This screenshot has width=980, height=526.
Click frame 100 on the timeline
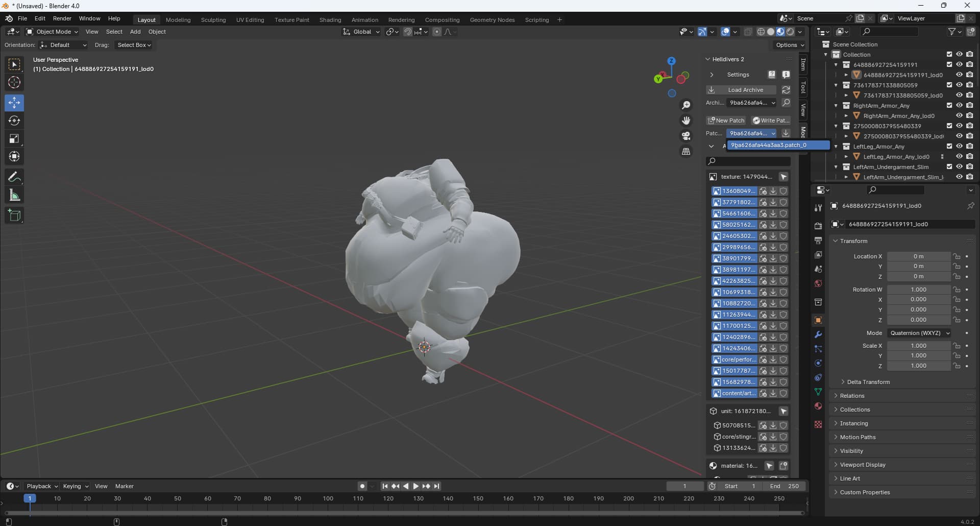click(x=328, y=498)
